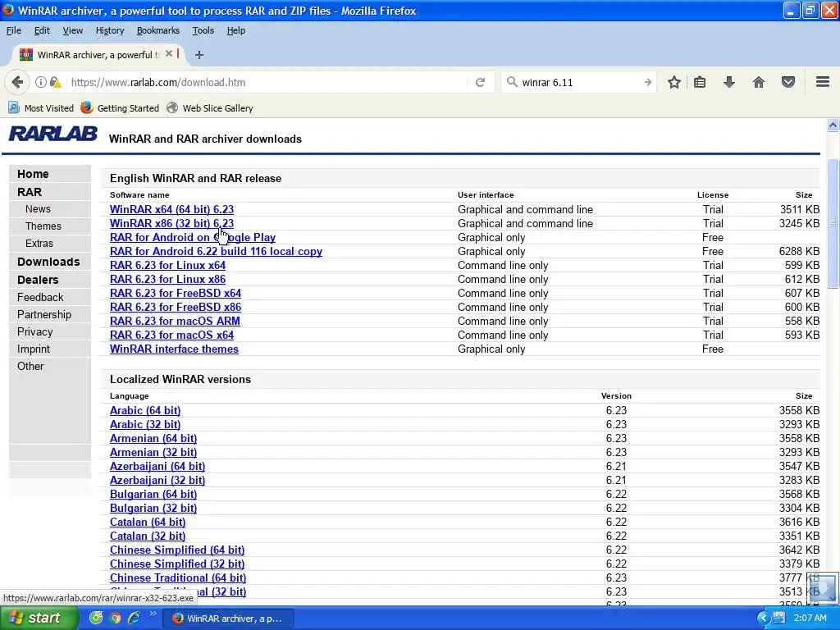The image size is (840, 630).
Task: Expand the quick launch chevron
Action: (153, 614)
